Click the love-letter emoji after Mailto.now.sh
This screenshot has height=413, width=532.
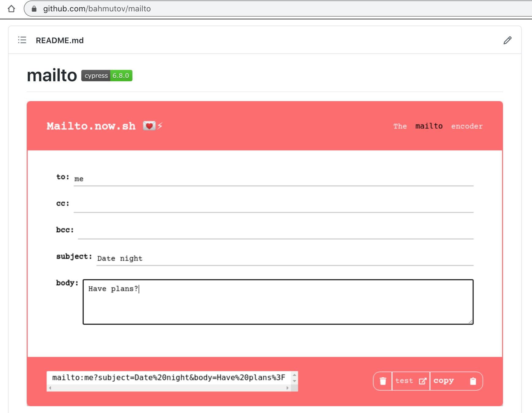click(149, 126)
